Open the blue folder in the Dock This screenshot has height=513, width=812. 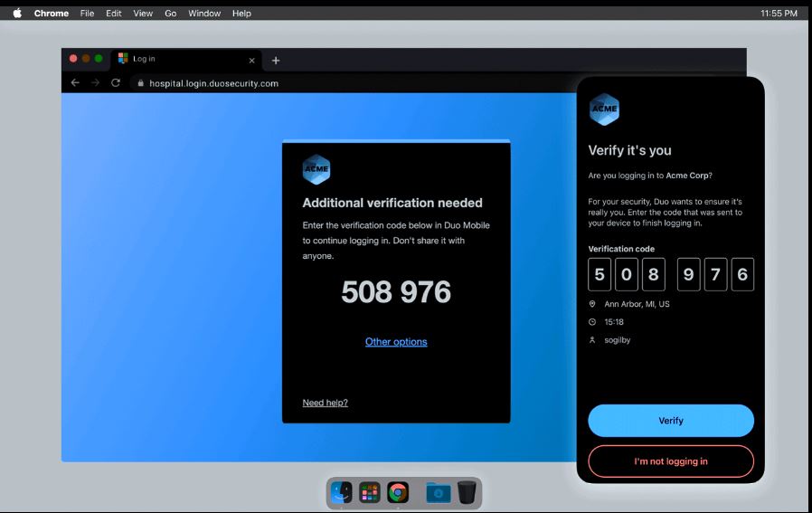439,493
